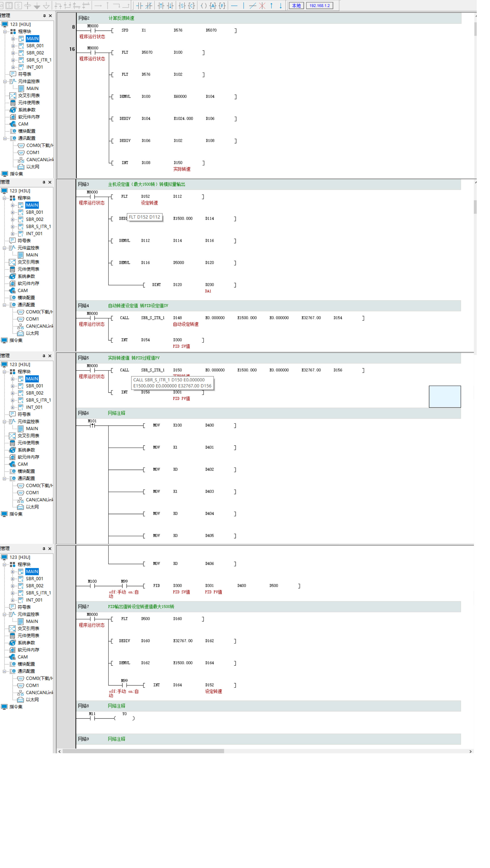Click the light blue rectangle in 网络5

(x=445, y=397)
